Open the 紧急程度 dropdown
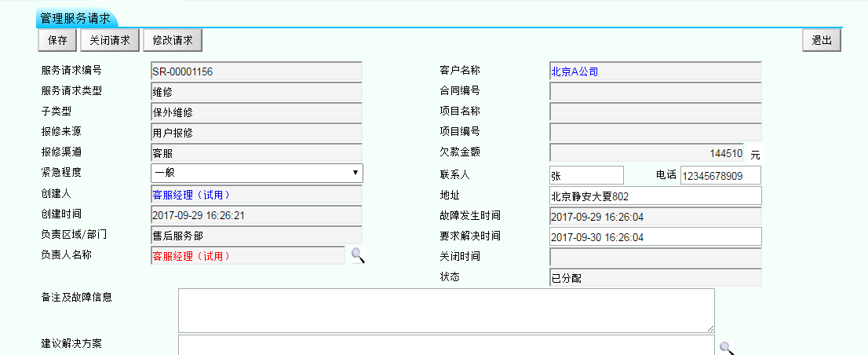Viewport: 868px width, 355px height. pyautogui.click(x=257, y=173)
